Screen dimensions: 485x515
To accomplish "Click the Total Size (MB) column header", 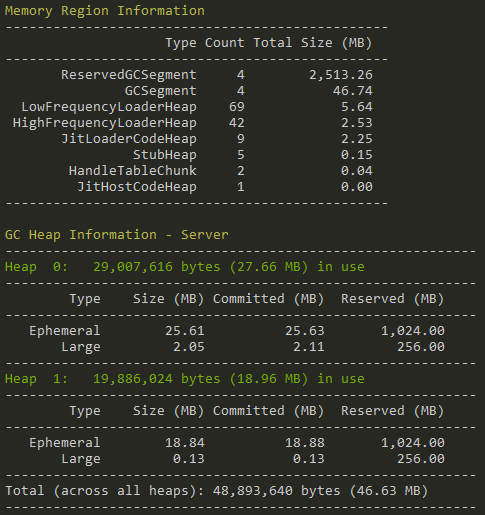I will tap(313, 43).
